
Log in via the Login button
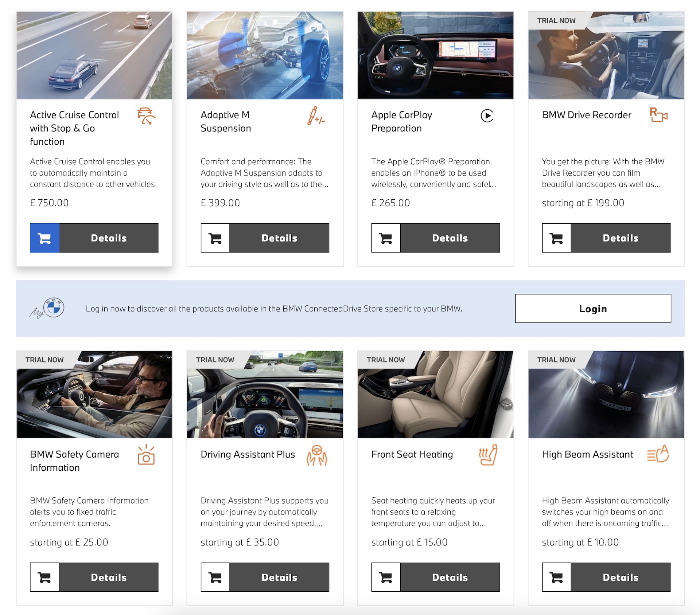click(x=593, y=308)
